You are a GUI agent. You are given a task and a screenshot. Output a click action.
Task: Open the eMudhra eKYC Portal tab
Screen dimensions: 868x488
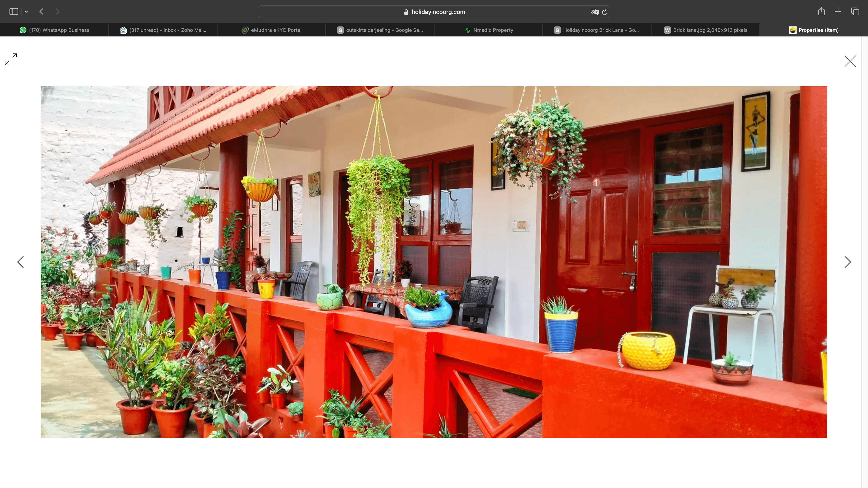(x=271, y=30)
